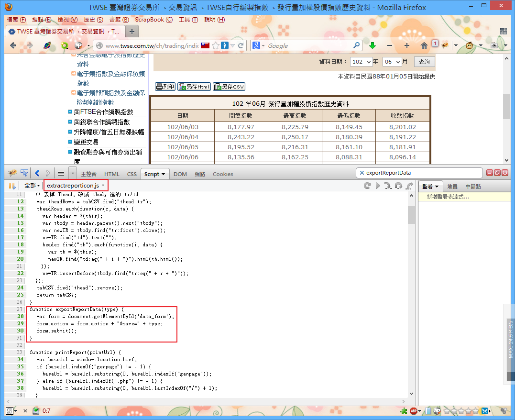The image size is (515, 420).
Task: Click debugger step into icon
Action: (388, 186)
